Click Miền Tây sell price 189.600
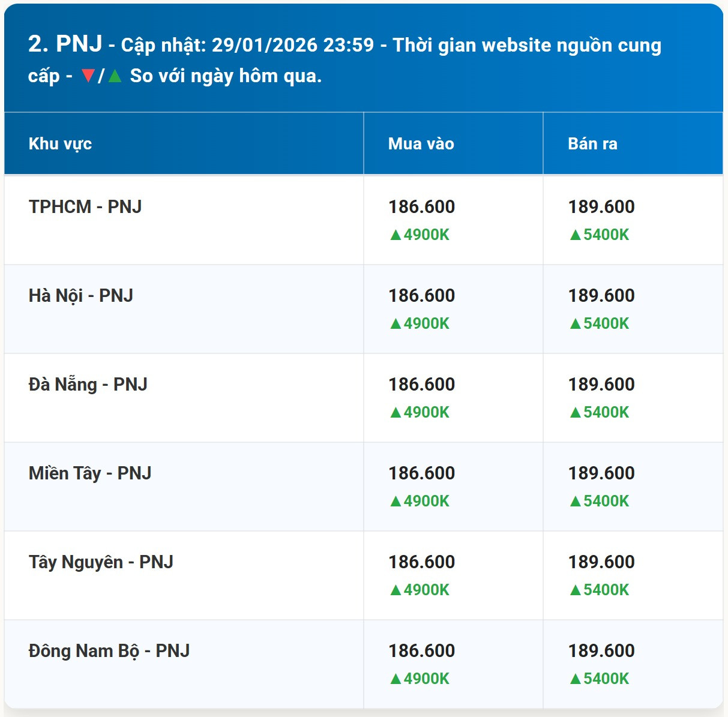Viewport: 728px width, 717px height. point(601,473)
